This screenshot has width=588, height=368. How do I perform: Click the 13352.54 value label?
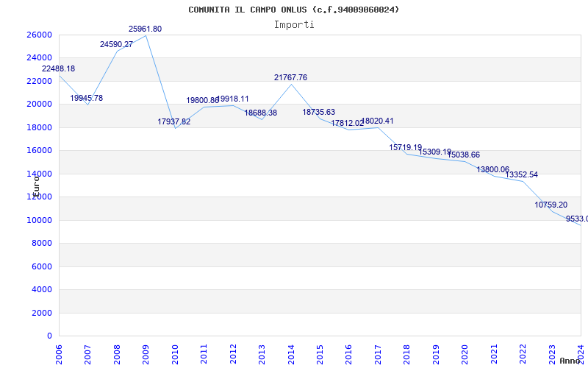pos(522,174)
